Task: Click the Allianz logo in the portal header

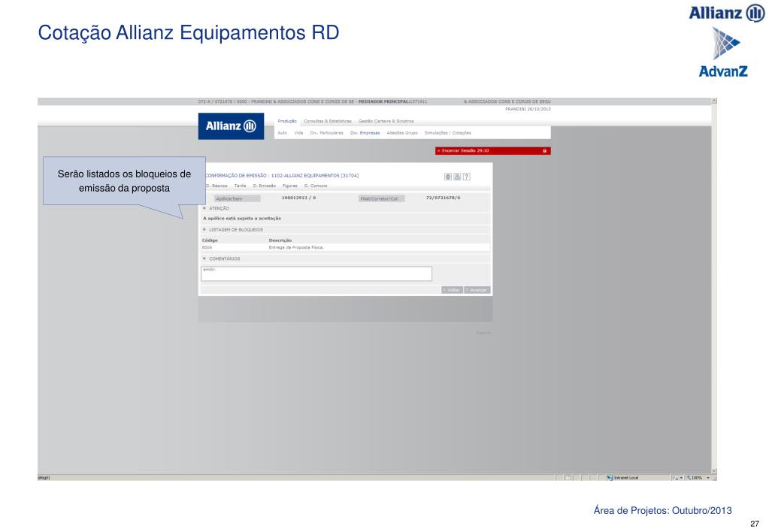Action: click(x=231, y=126)
